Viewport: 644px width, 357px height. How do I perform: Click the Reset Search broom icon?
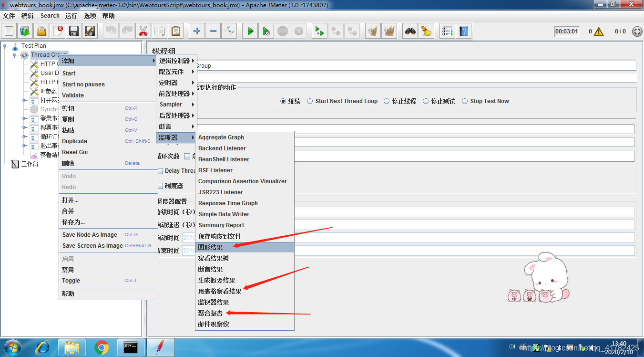point(426,31)
